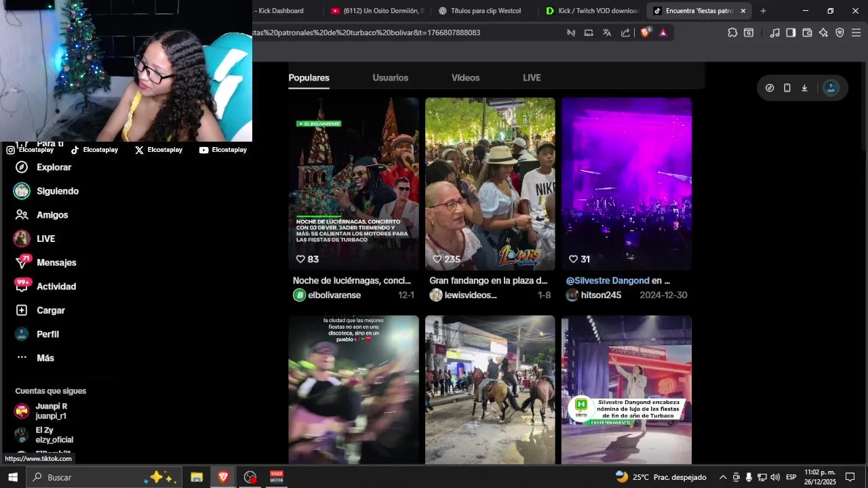Viewport: 868px width, 488px height.
Task: Switch to the LIVE search results tab
Action: (x=532, y=78)
